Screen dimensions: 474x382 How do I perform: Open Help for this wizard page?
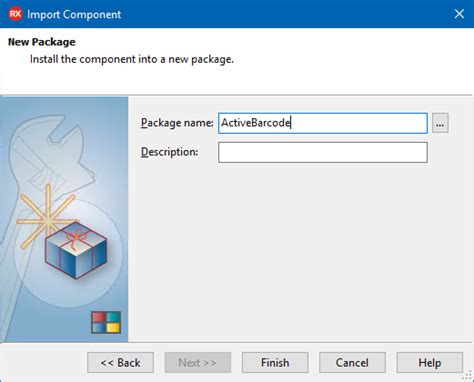tap(430, 362)
